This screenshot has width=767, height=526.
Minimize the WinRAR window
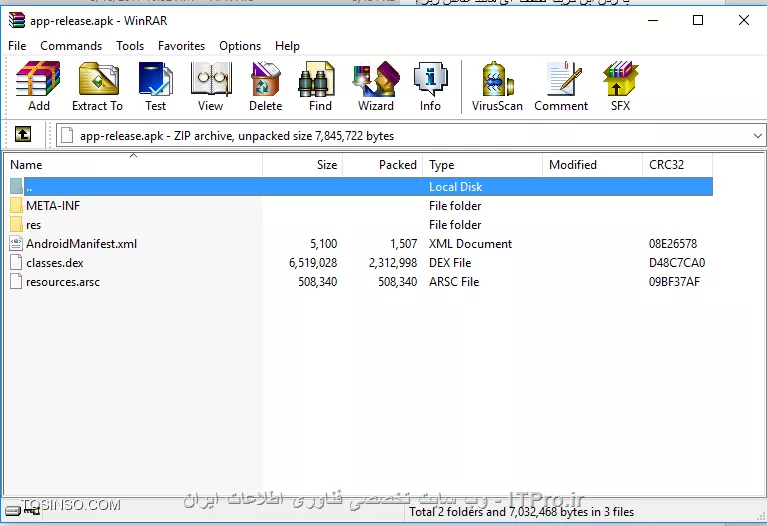click(653, 20)
